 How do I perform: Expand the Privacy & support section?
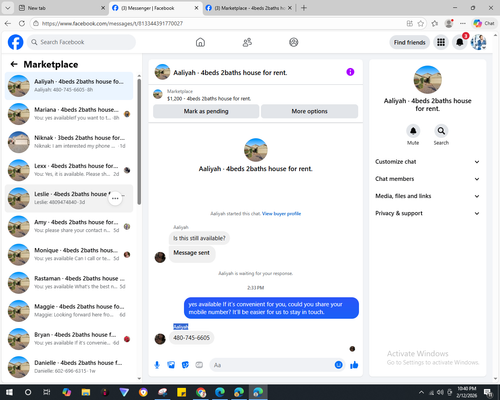point(427,213)
